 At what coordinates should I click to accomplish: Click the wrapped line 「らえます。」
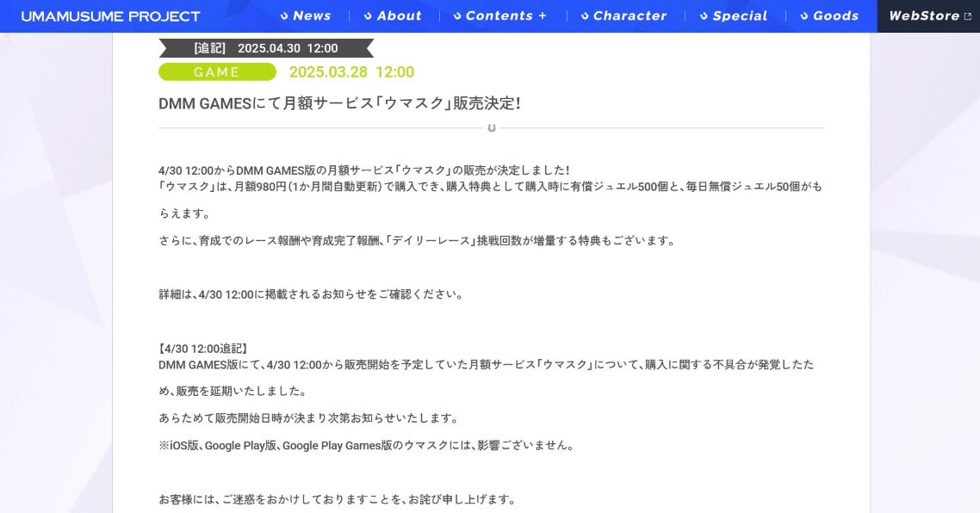(186, 213)
